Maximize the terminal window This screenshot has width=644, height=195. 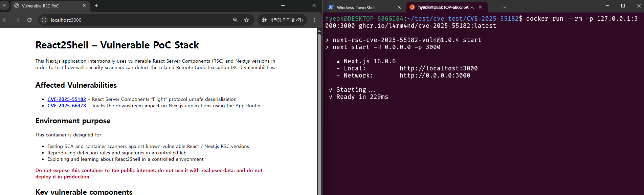tap(623, 5)
